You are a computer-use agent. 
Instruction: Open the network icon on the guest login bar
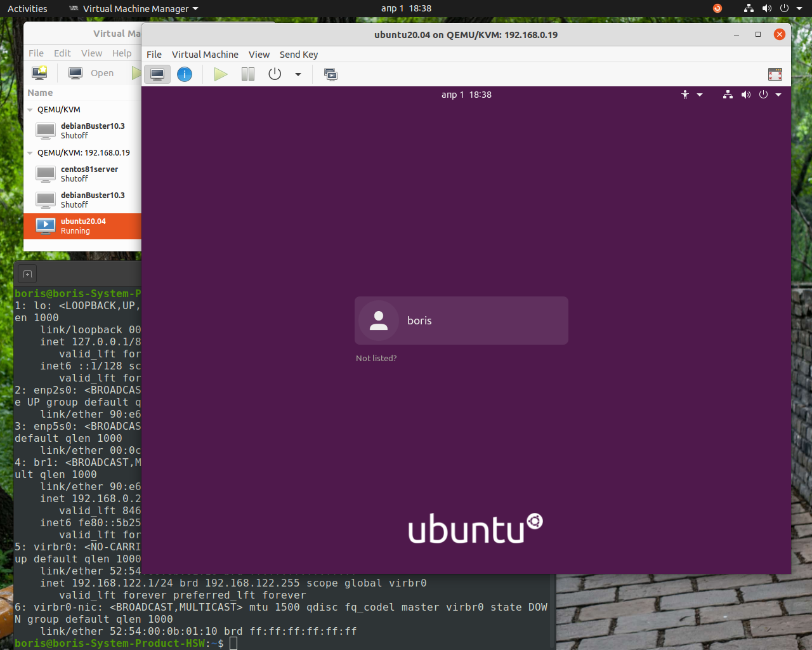coord(728,95)
